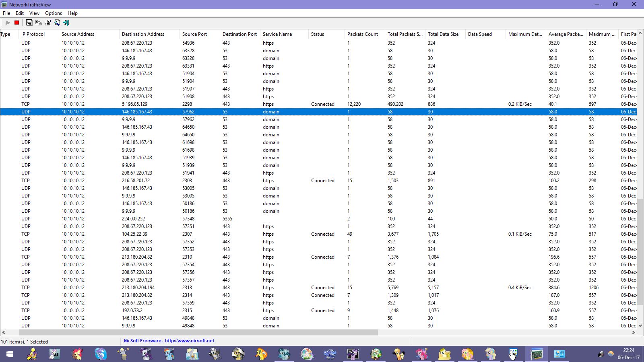Click the Exit door toolbar icon
This screenshot has width=644, height=362.
(x=66, y=23)
